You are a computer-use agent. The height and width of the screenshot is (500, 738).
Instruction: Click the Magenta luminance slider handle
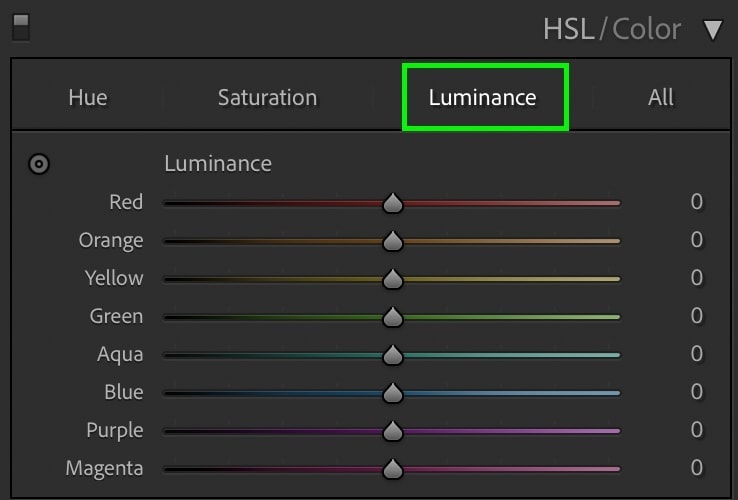[393, 470]
